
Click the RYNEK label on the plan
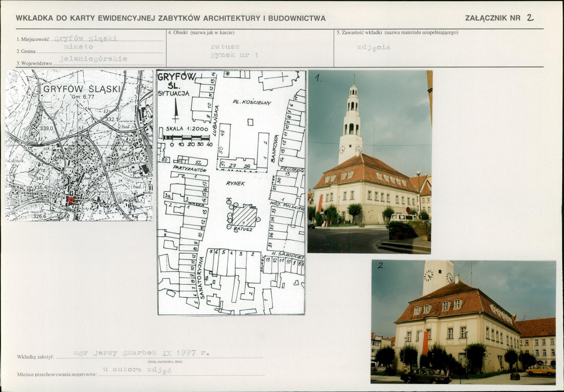235,183
